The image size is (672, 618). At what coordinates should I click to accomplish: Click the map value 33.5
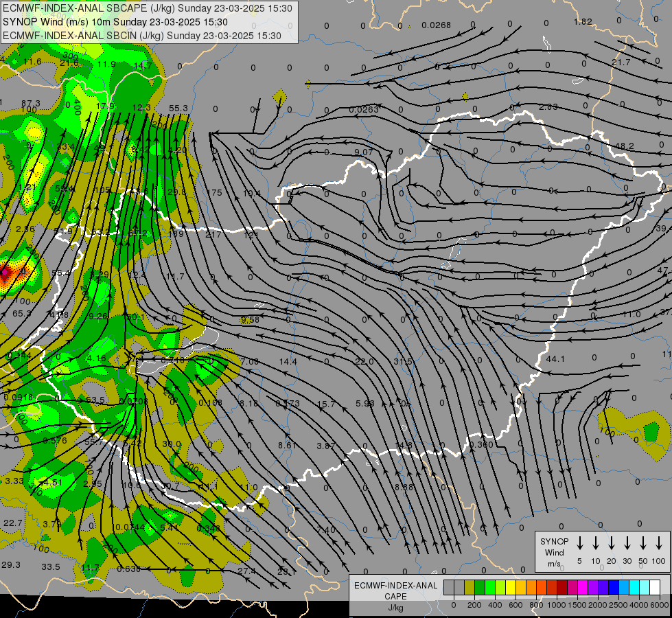pyautogui.click(x=51, y=567)
